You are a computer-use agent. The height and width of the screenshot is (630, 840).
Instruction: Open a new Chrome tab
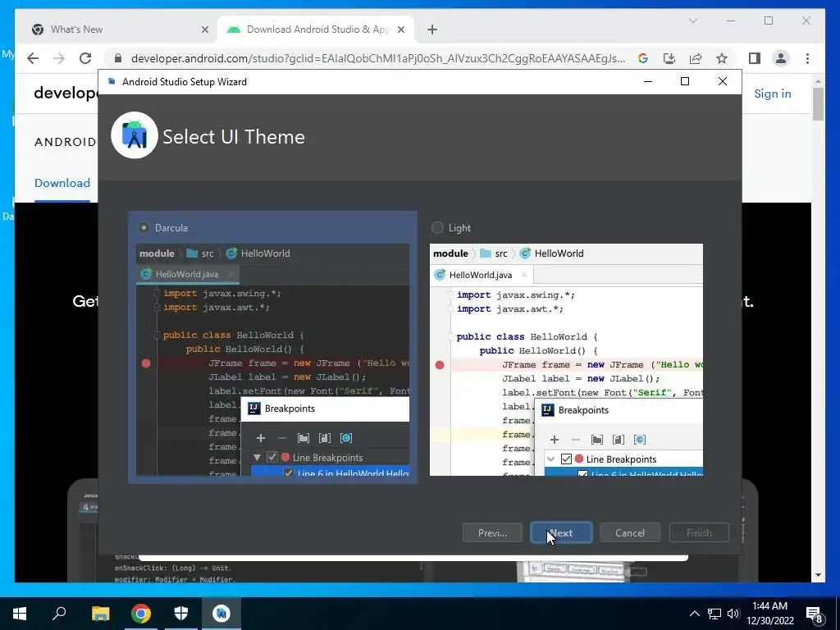tap(432, 30)
